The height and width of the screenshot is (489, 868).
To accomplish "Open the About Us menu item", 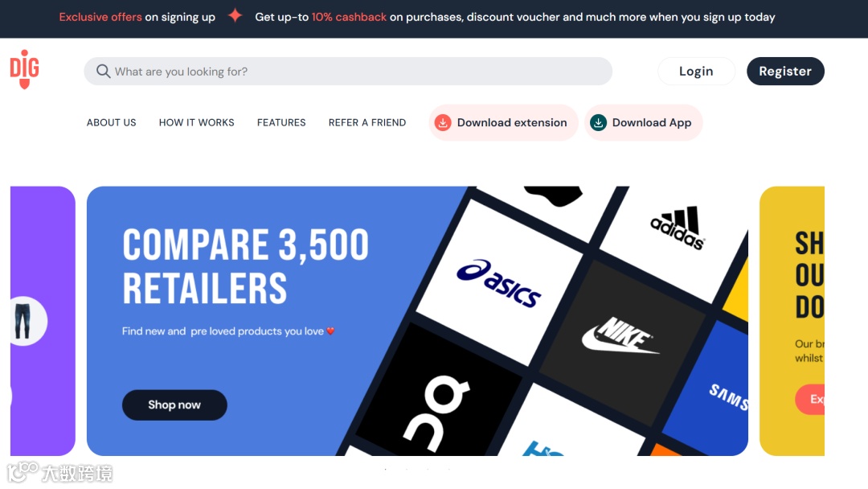I will [111, 122].
